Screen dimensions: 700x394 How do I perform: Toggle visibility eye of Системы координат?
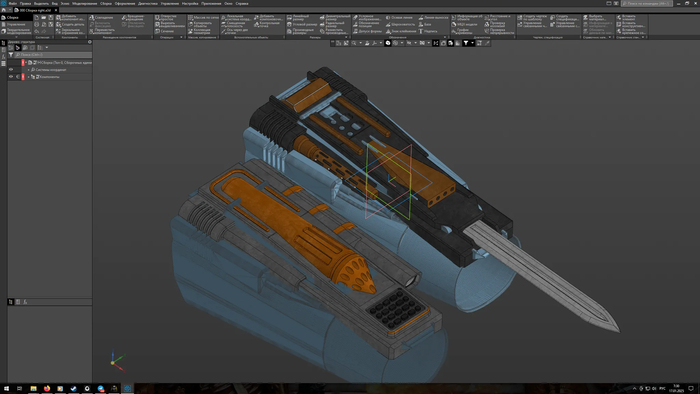click(11, 70)
